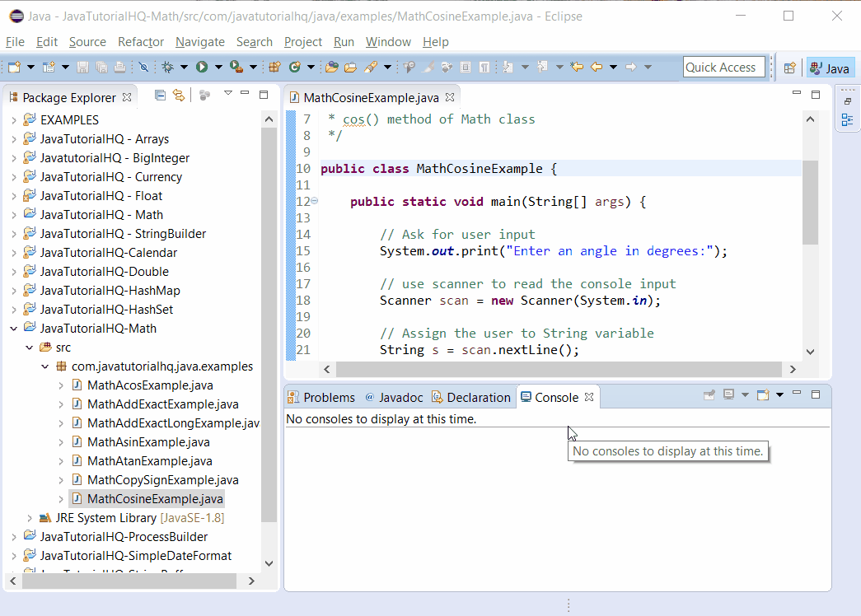The width and height of the screenshot is (861, 616).
Task: Pin the Console view
Action: pyautogui.click(x=709, y=396)
